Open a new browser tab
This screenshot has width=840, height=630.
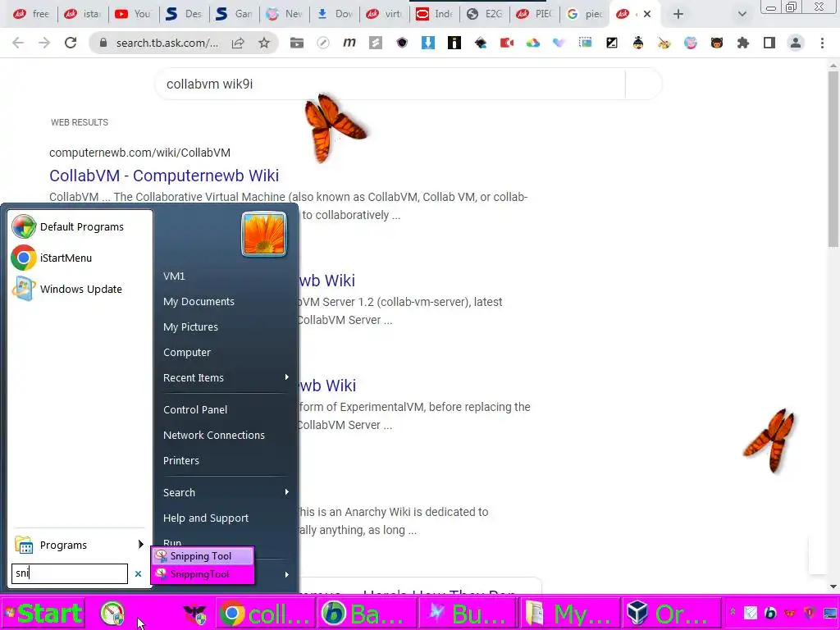[678, 14]
